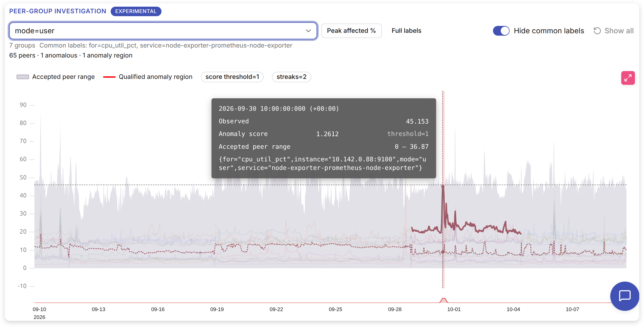This screenshot has height=327, width=644.
Task: Click the Observed 45.153 tooltip value
Action: point(417,121)
